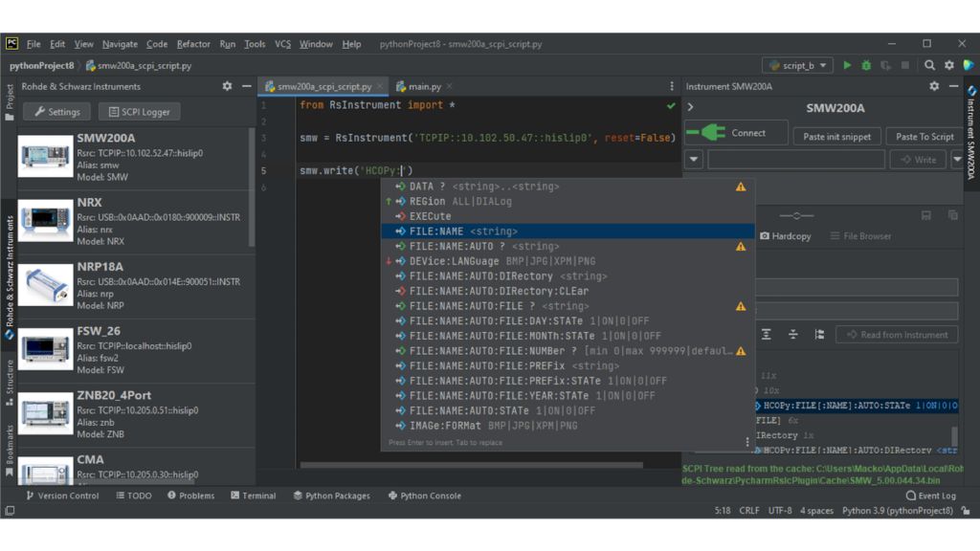Select FILE:NAME:AUTO:DIRectory:CLEar in autocomplete list

coord(499,291)
